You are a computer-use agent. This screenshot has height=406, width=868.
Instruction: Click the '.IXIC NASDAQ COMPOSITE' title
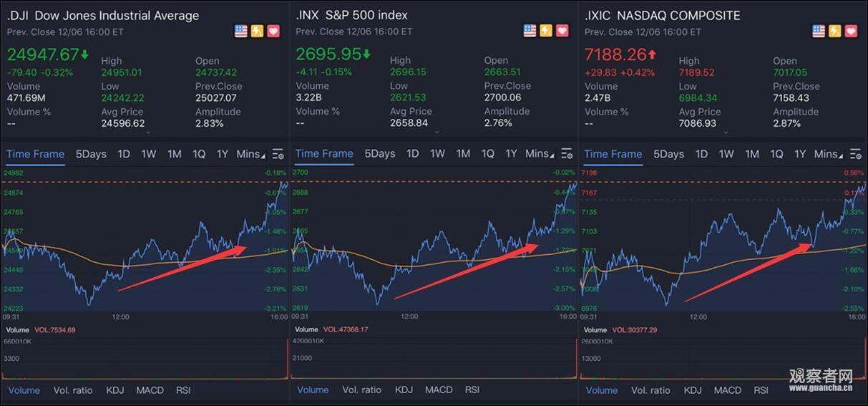pos(663,15)
